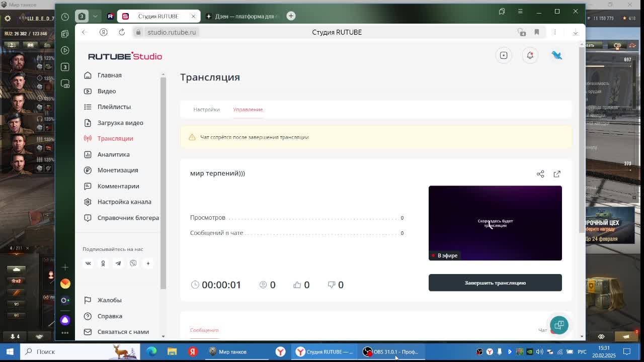Open browser history clock icon
Viewport: 644px width, 362px height.
[65, 17]
